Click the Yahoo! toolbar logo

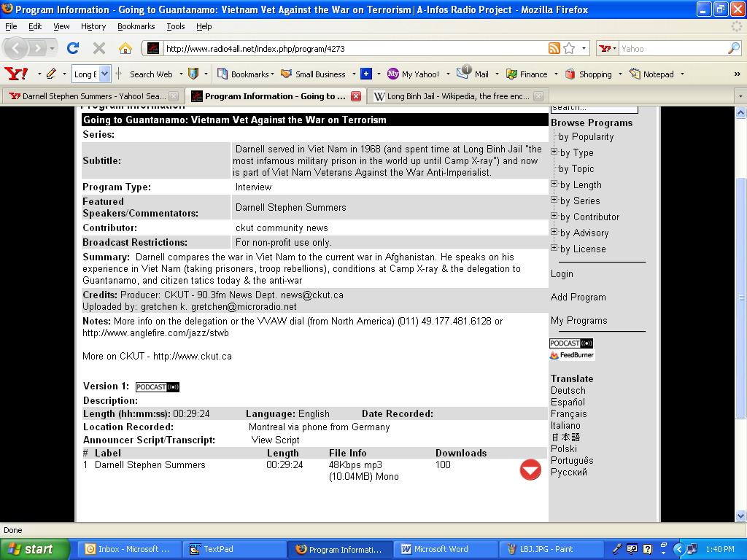(16, 74)
